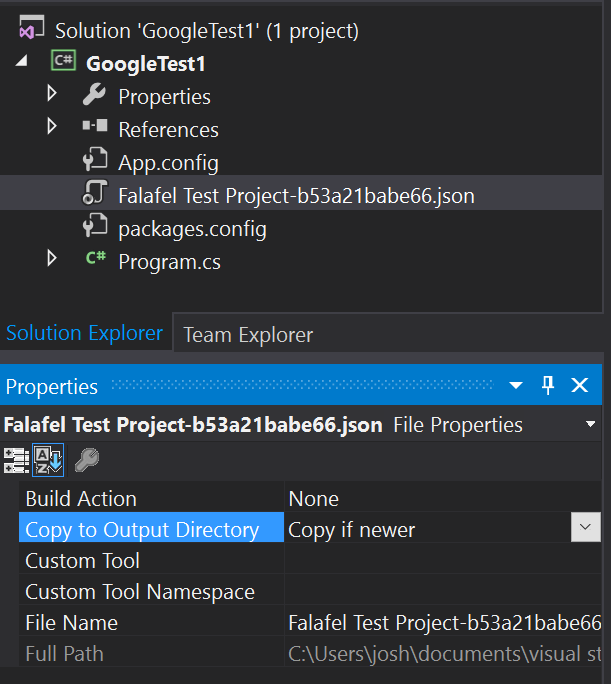This screenshot has height=684, width=611.
Task: Click the packages.config file icon
Action: click(x=95, y=225)
